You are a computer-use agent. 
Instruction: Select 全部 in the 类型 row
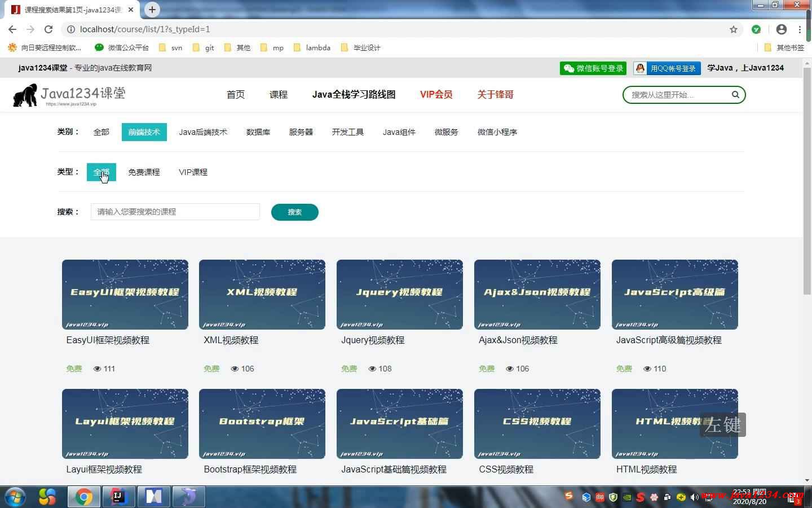[x=101, y=172]
